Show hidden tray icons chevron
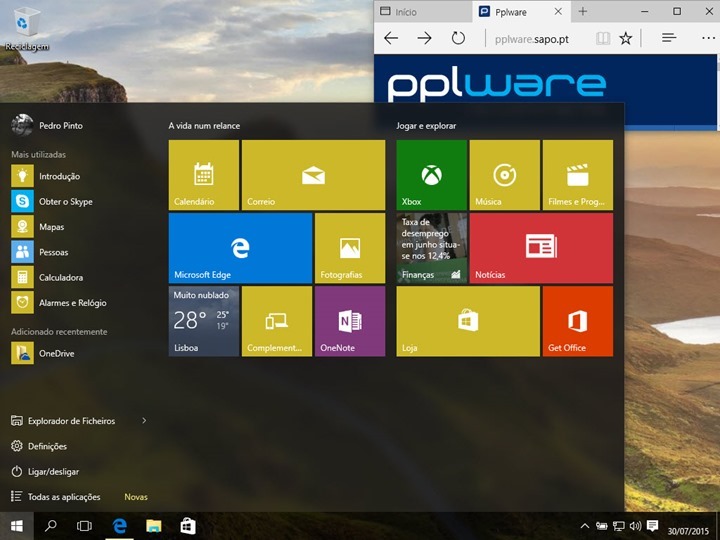 coord(585,526)
